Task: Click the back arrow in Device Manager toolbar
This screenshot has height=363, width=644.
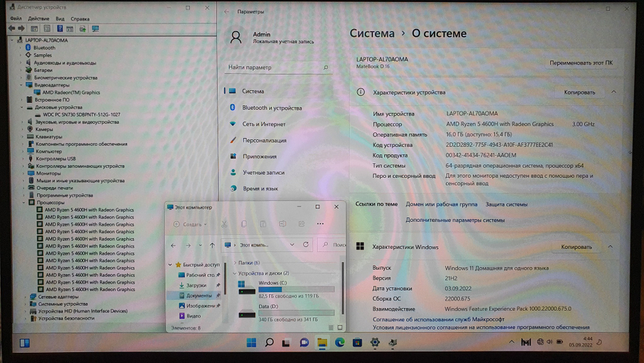Action: click(12, 28)
